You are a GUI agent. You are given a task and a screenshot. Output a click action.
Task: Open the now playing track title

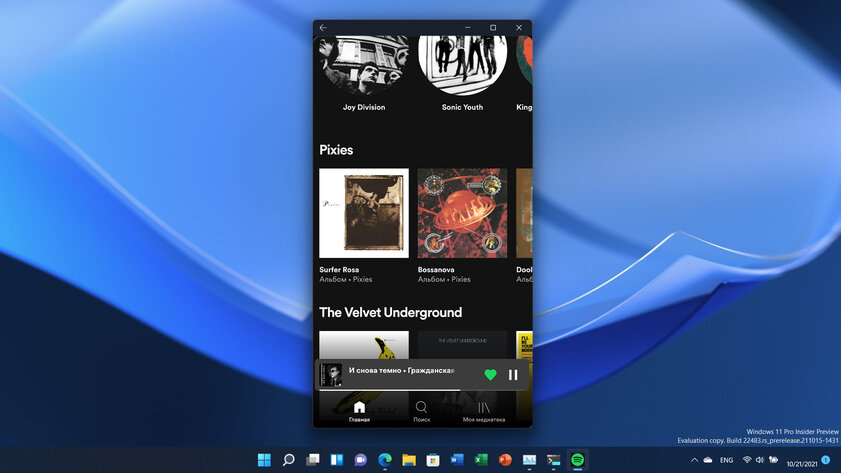(402, 371)
